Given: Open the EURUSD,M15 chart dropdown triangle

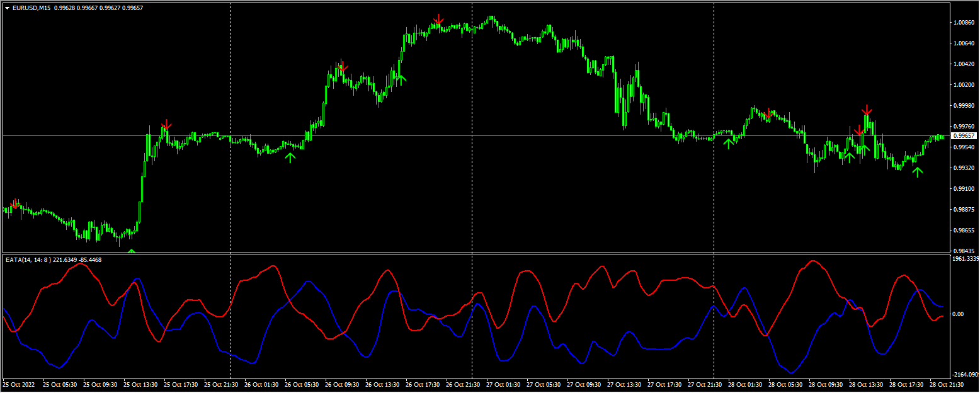Looking at the screenshot, I should pyautogui.click(x=7, y=8).
